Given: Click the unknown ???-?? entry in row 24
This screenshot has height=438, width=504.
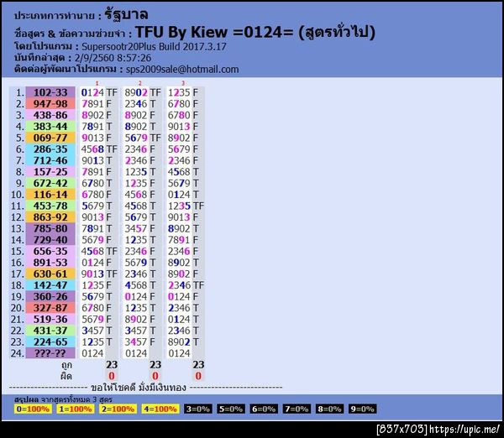Looking at the screenshot, I should (50, 353).
